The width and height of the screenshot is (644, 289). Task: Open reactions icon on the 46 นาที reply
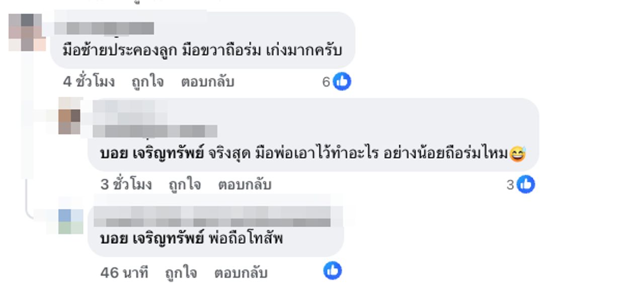pyautogui.click(x=333, y=271)
